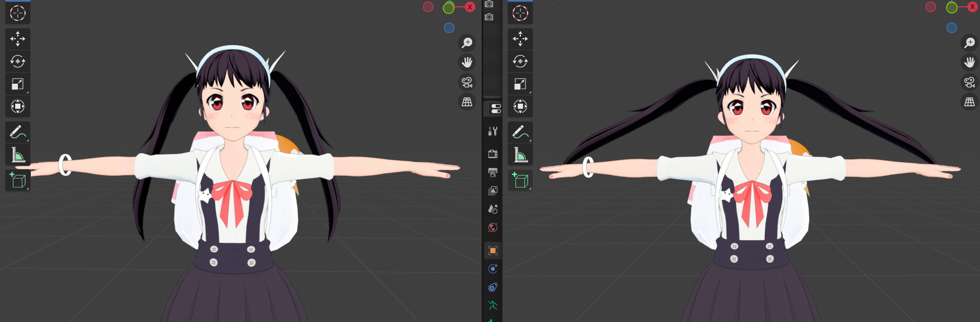Select the Annotate pencil tool in right viewport

[520, 132]
